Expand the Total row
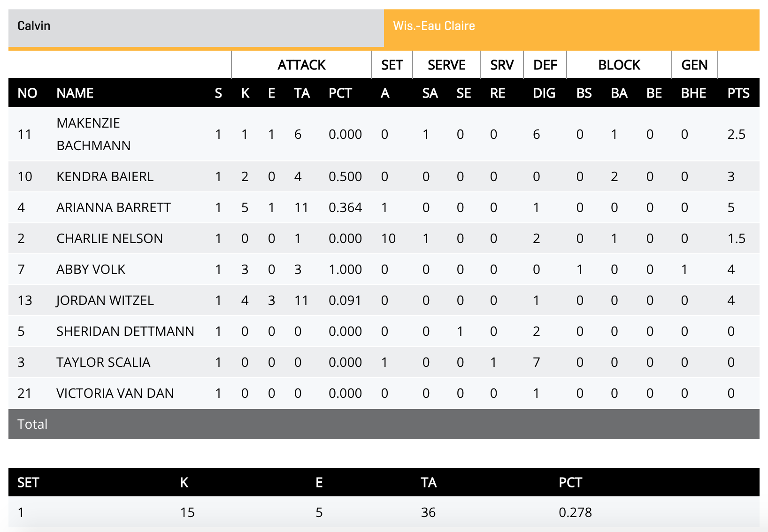This screenshot has height=532, width=768. (32, 424)
